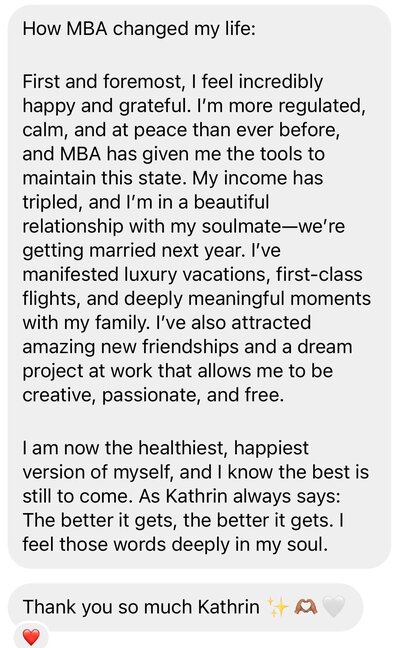The width and height of the screenshot is (400, 648).
Task: Click the line 'I am now the healthiest, happiest'
Action: point(165,448)
